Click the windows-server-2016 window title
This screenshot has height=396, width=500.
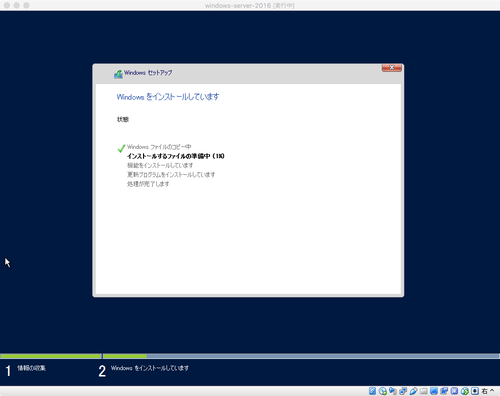tap(250, 5)
